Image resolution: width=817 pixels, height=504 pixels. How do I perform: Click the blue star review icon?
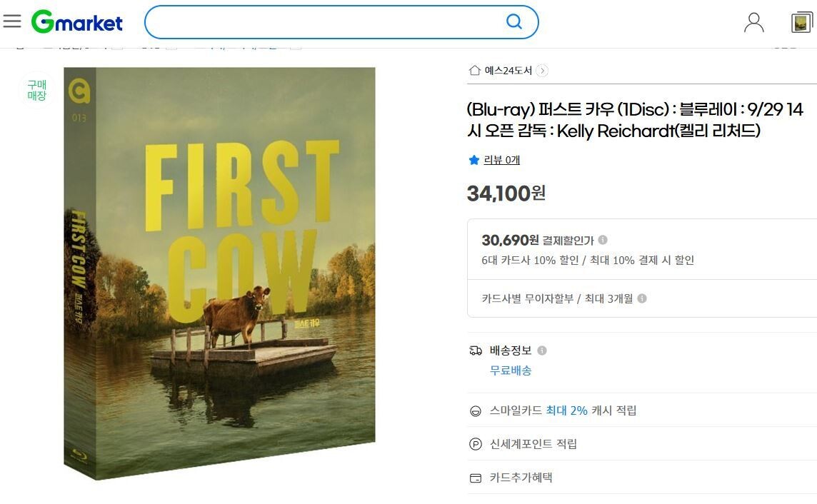tap(473, 160)
